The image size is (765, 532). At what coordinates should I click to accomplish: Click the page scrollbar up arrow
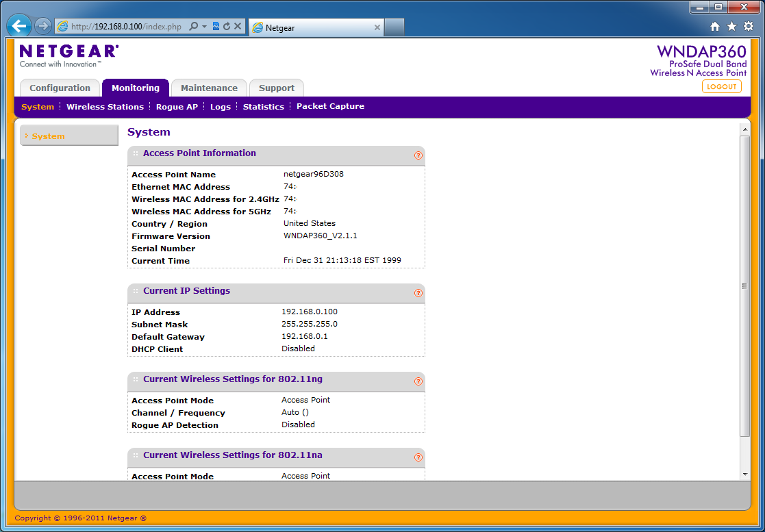[744, 129]
